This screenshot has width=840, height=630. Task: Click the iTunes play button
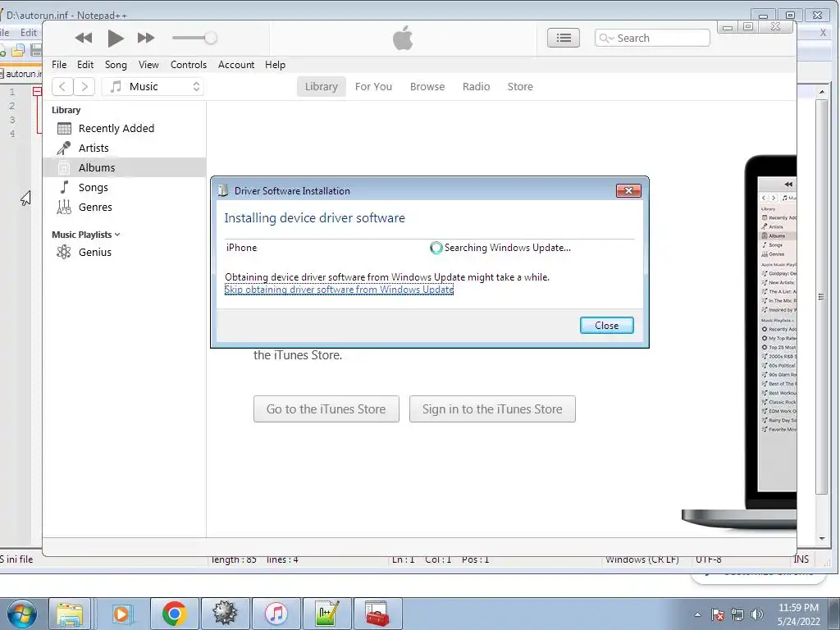pyautogui.click(x=115, y=38)
